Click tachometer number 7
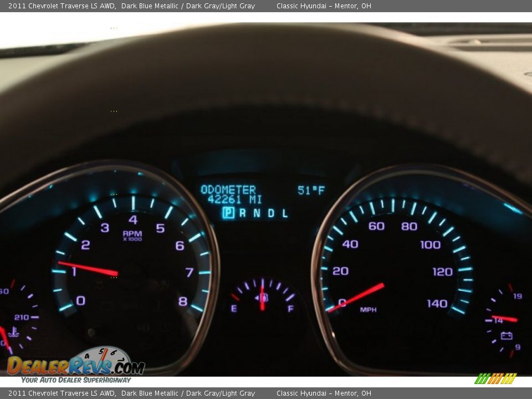This screenshot has width=532, height=399. [190, 272]
